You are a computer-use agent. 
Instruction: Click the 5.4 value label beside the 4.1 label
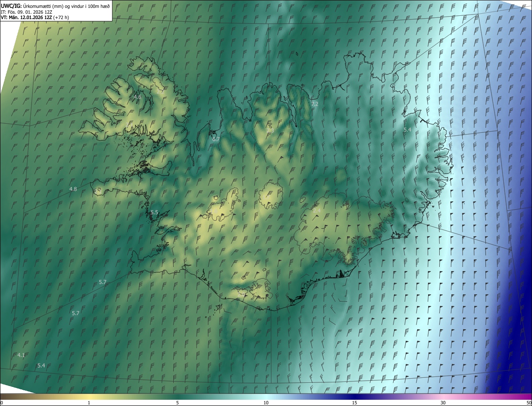[x=41, y=365]
